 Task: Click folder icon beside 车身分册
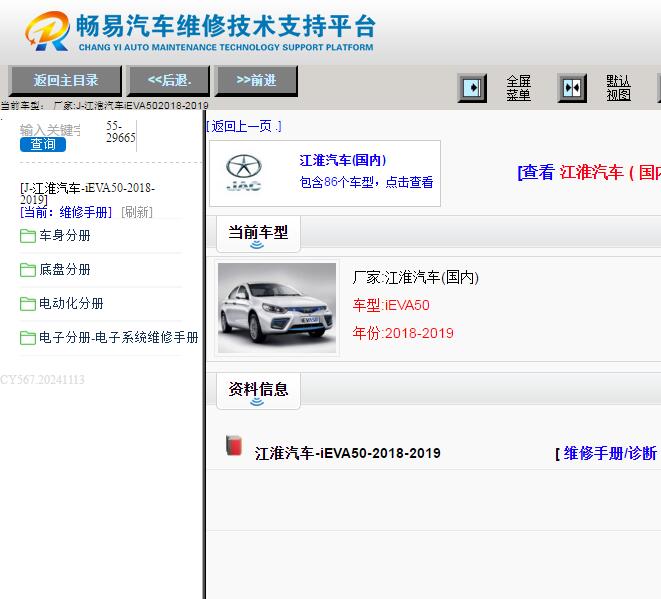click(28, 236)
